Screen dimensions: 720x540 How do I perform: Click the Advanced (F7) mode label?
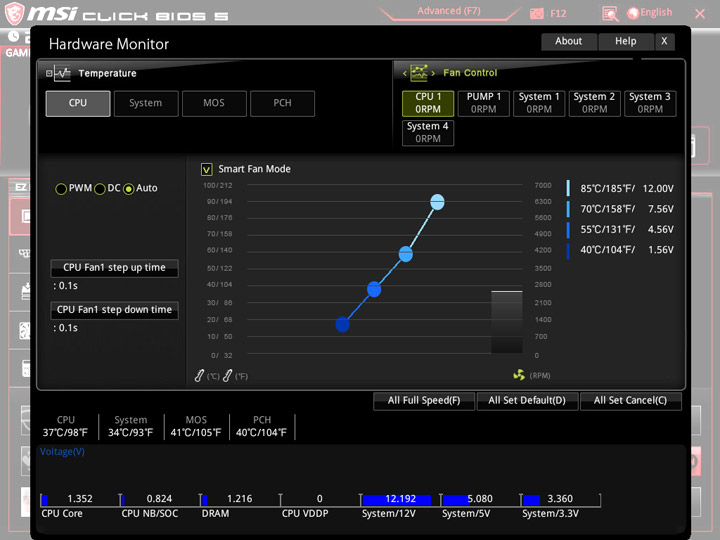pyautogui.click(x=449, y=11)
